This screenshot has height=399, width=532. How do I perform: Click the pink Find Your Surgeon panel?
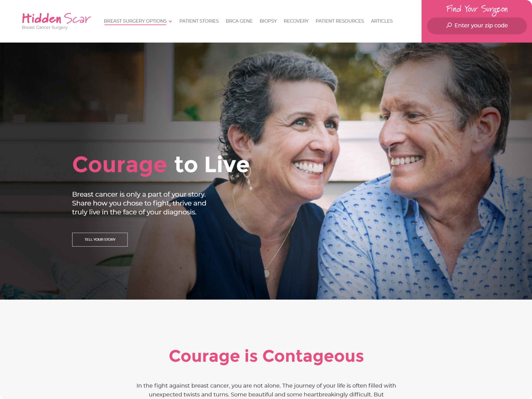(x=477, y=21)
